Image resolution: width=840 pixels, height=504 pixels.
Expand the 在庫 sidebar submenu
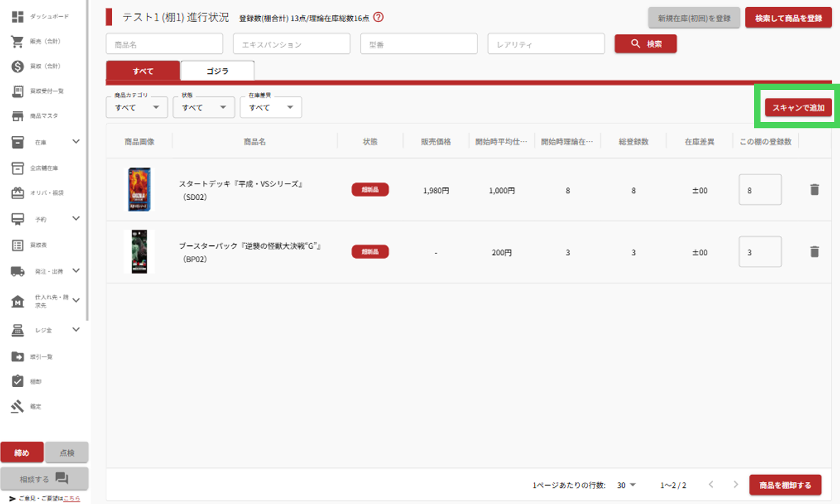76,142
